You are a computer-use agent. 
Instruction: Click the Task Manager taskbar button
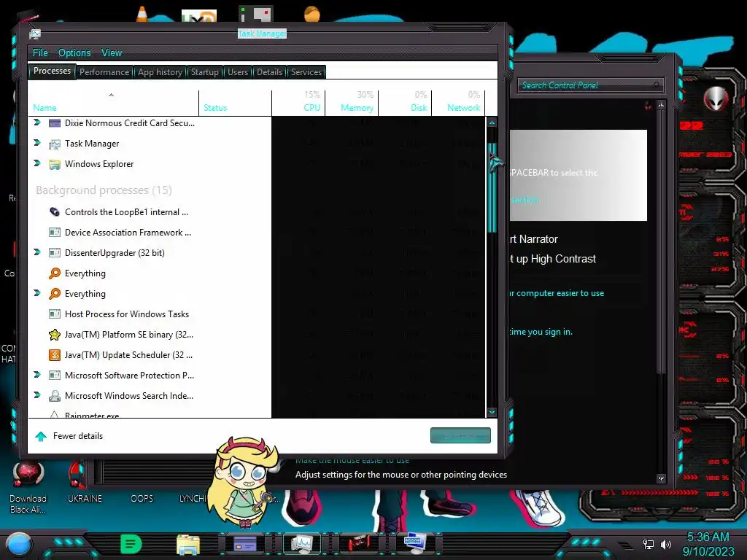pos(301,543)
